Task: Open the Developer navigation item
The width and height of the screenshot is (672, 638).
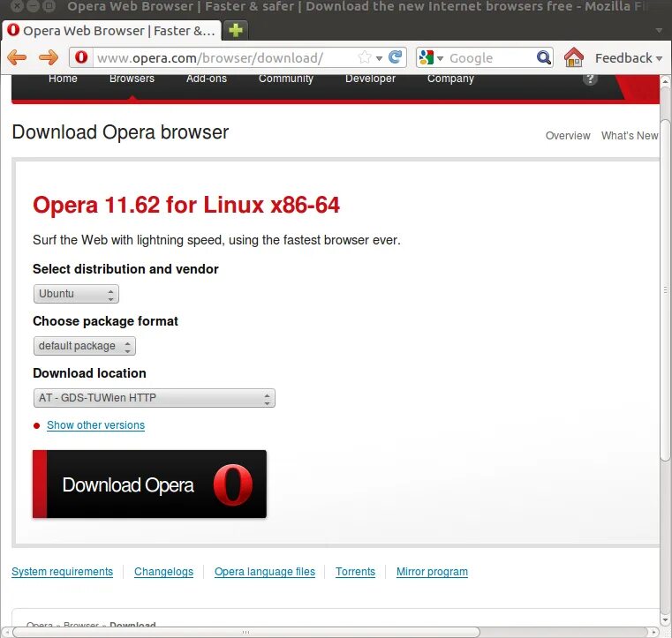Action: (370, 79)
